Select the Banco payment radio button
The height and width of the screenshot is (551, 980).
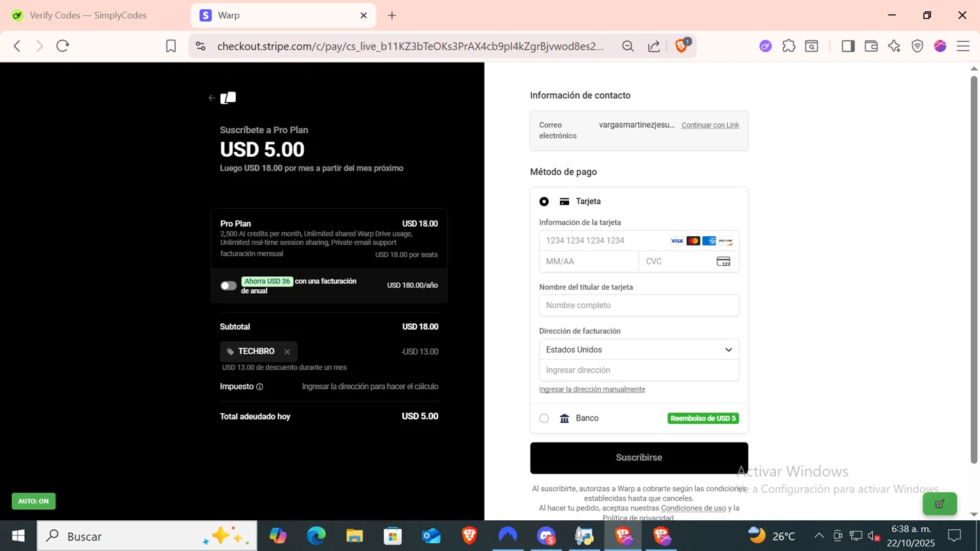coord(544,418)
